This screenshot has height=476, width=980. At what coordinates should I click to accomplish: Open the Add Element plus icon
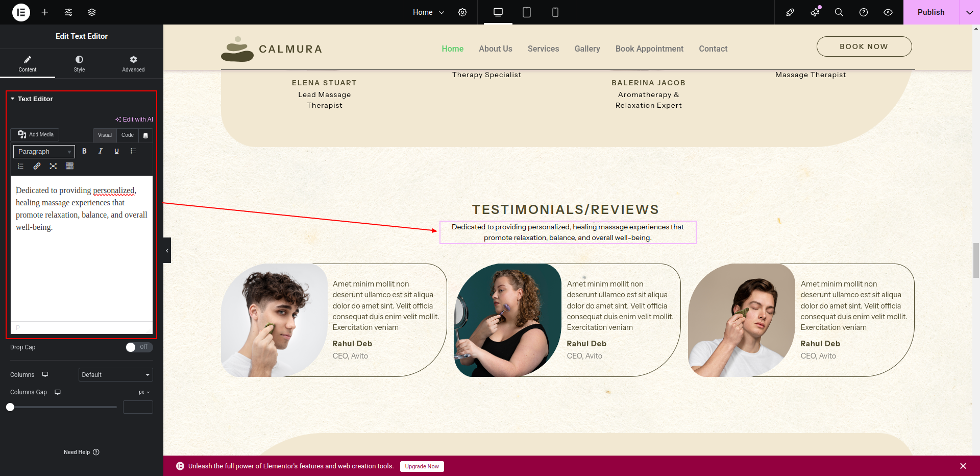click(45, 12)
